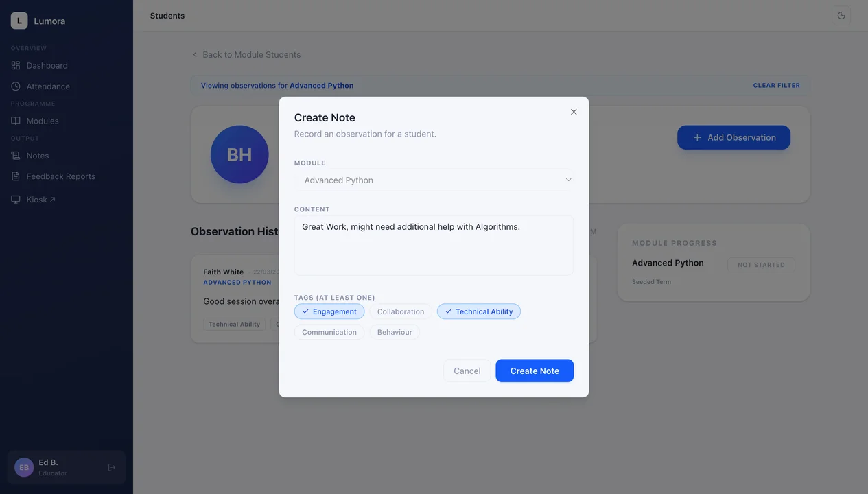The image size is (868, 494).
Task: Select the log out icon next to Ed B.
Action: 111,467
